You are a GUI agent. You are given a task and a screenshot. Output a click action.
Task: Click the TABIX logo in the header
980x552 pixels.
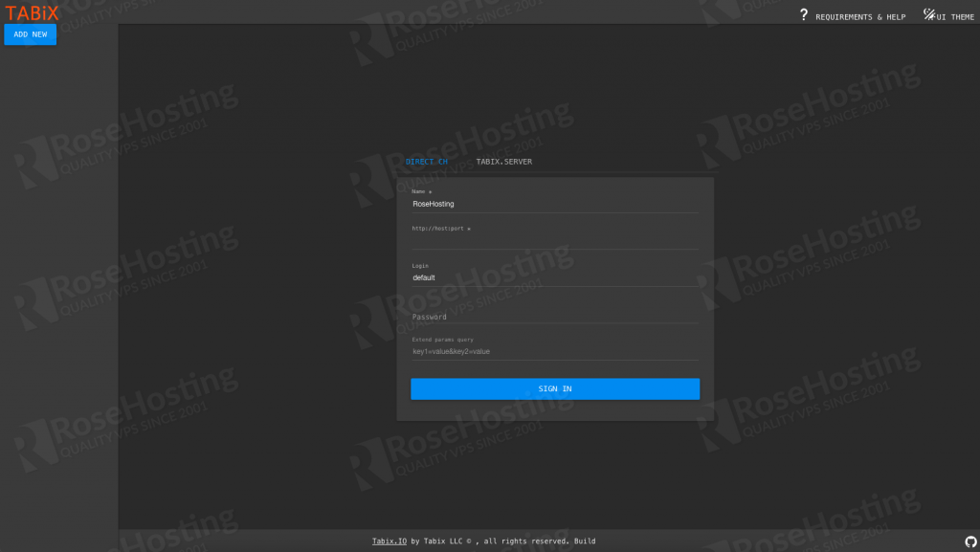tap(33, 12)
